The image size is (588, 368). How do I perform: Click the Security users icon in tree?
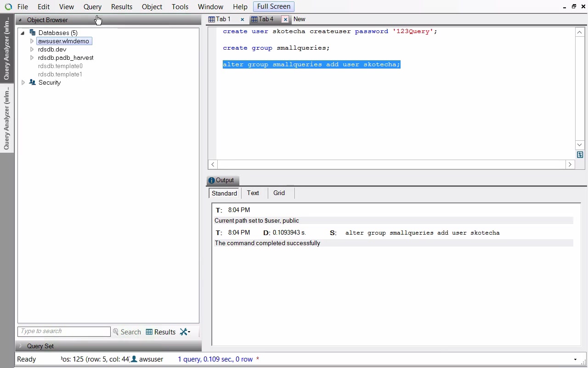33,82
